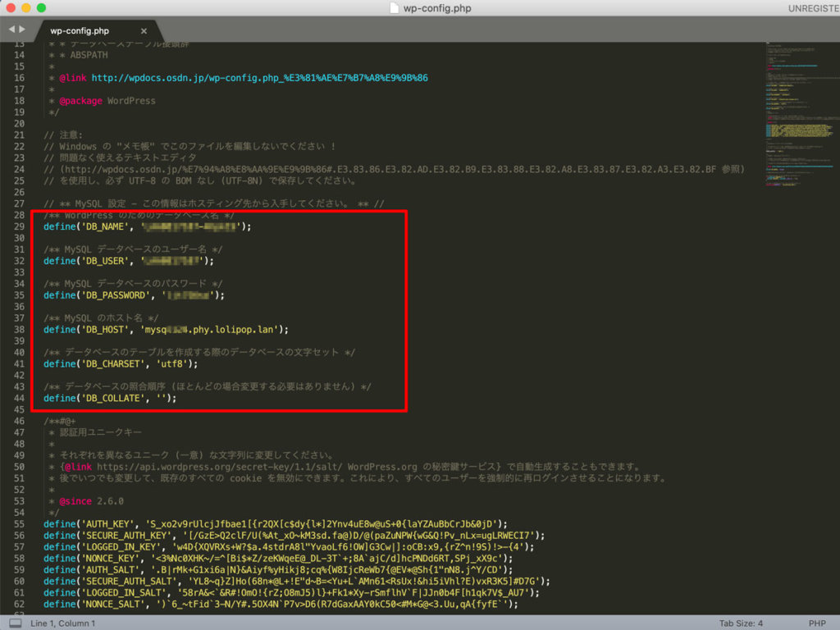Image resolution: width=840 pixels, height=630 pixels.
Task: Close the wp-config.php tab
Action: tap(144, 31)
